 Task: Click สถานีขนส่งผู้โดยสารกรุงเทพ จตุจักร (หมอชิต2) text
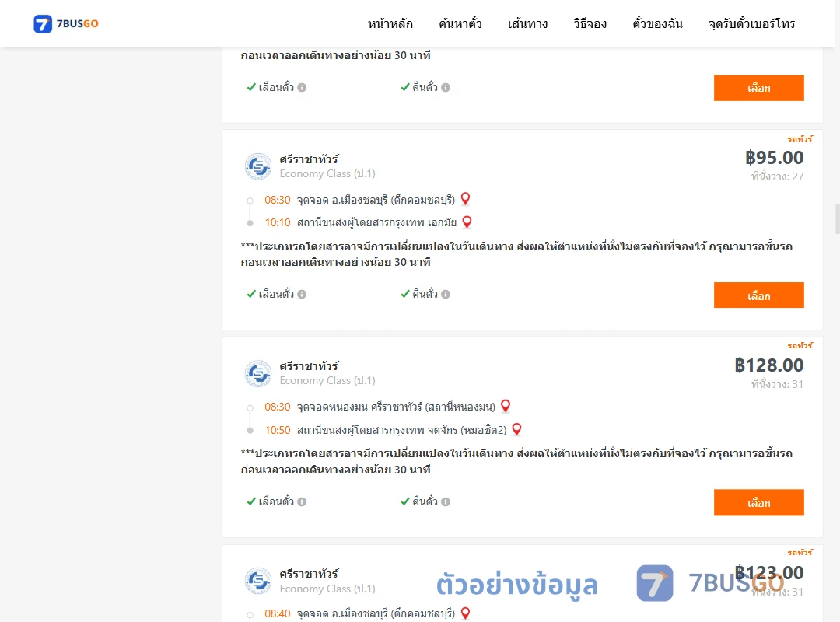click(402, 430)
